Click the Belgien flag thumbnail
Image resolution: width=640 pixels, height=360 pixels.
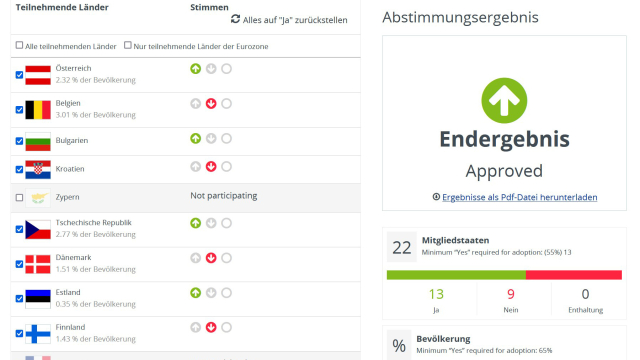38,110
